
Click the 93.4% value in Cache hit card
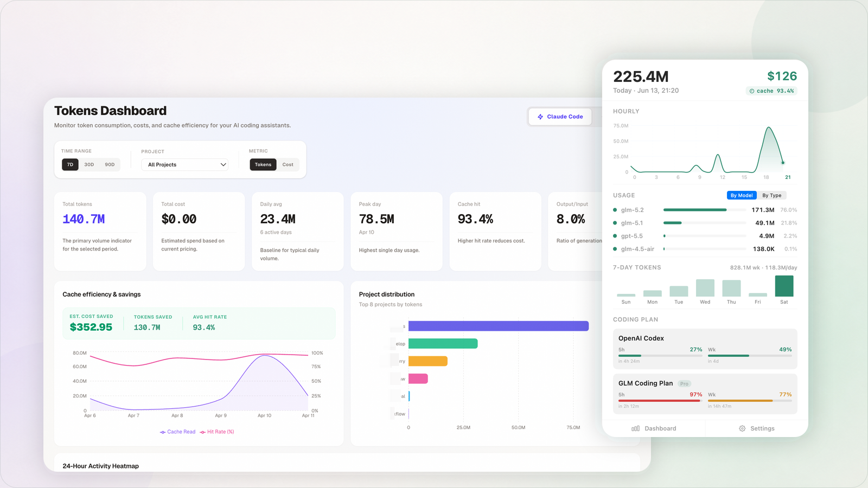pos(475,219)
